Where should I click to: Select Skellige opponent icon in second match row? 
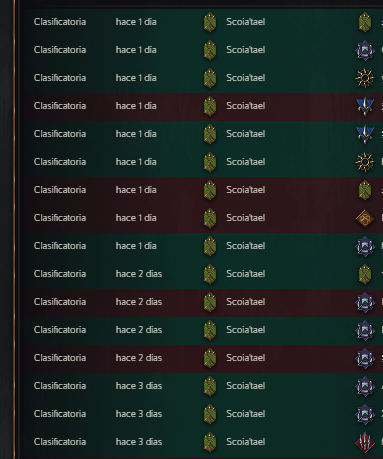(365, 50)
